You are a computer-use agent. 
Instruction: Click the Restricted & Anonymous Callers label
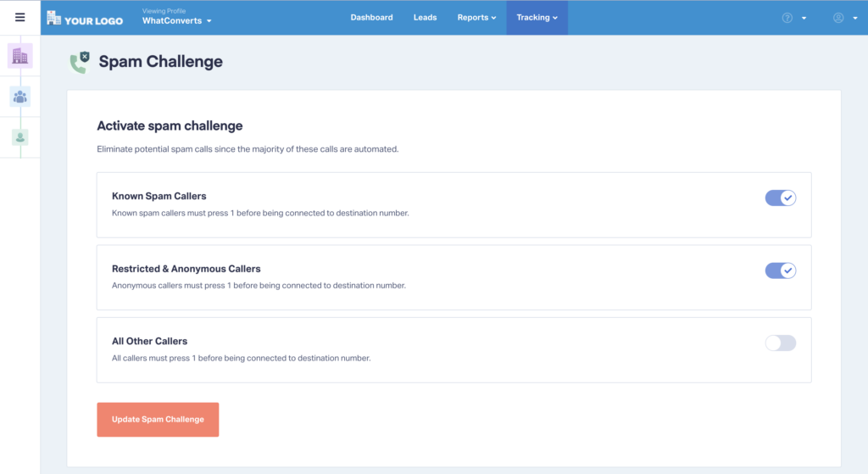click(186, 269)
